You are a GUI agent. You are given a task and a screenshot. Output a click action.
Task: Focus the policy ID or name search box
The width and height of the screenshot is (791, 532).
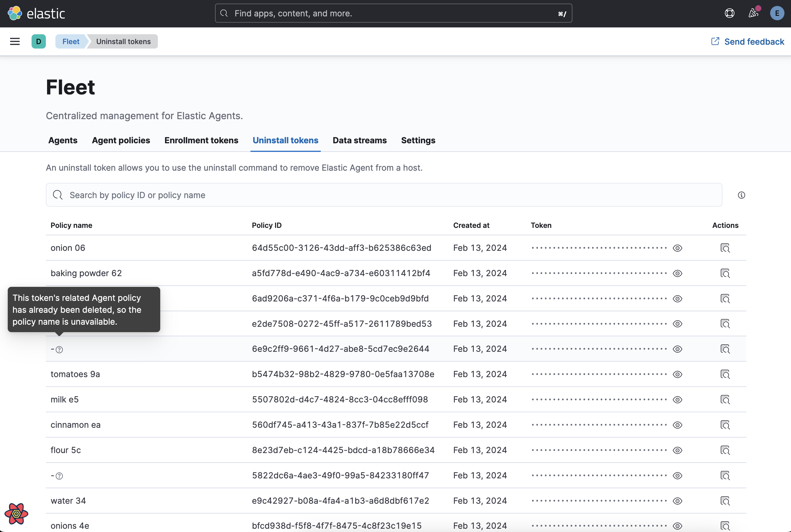[384, 195]
